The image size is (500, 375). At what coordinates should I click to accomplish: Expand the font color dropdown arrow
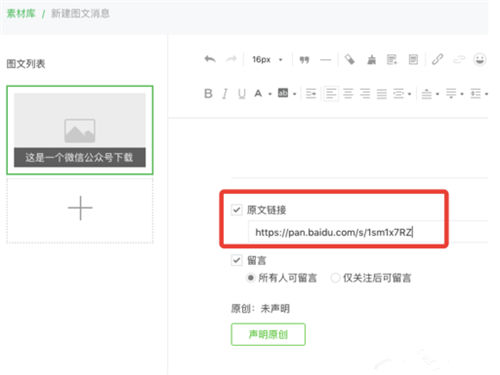click(270, 94)
